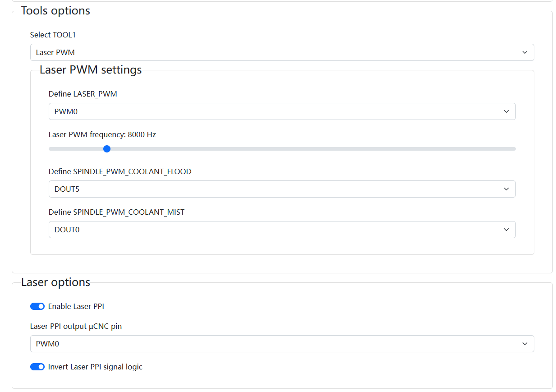The image size is (556, 392).
Task: Click the Laser PWM frequency: 8000 Hz label
Action: 102,134
